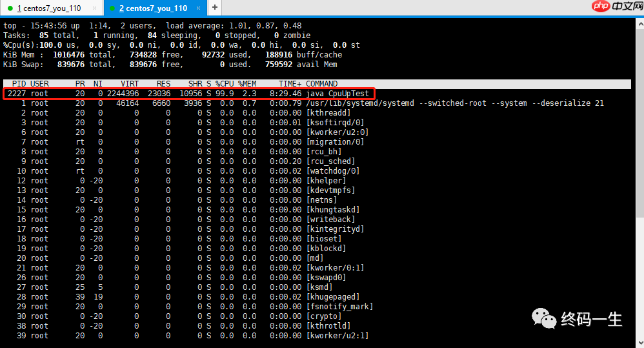Screen dimensions: 644x348
Task: Click the [writeback] process name
Action: (330, 220)
